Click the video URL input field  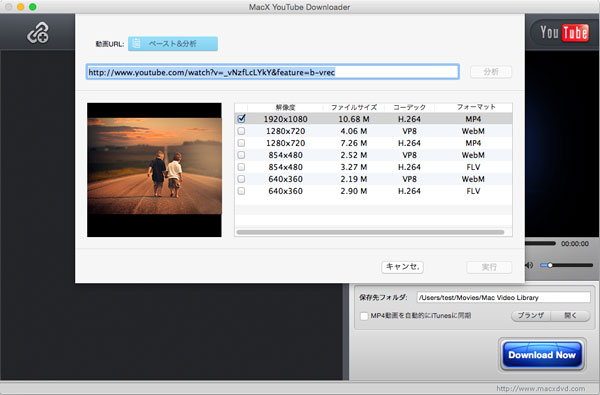click(x=272, y=72)
